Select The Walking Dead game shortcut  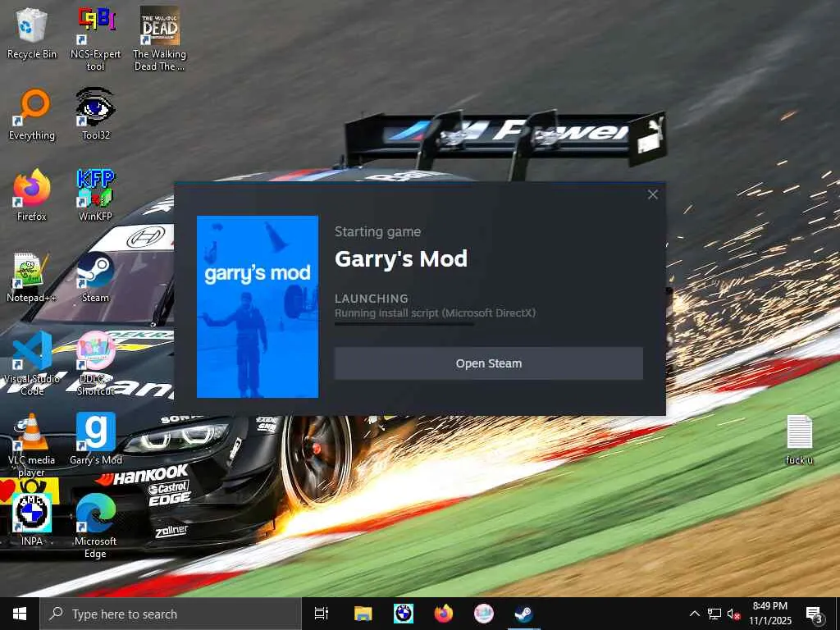[160, 39]
